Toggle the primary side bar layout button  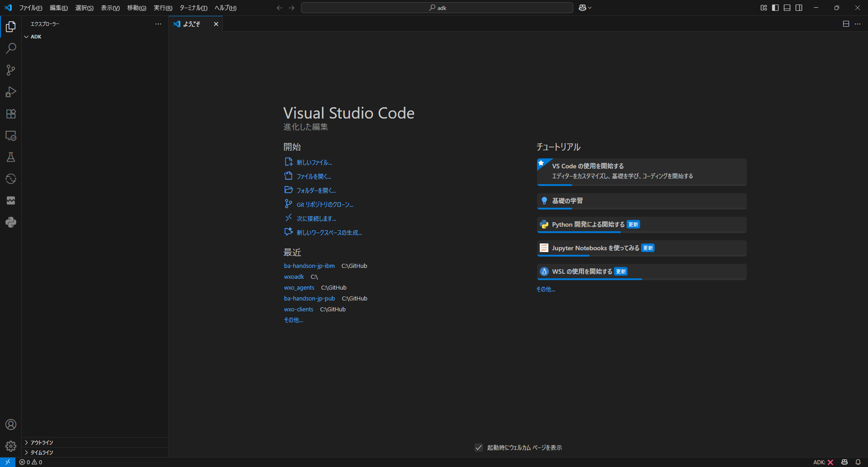point(775,8)
